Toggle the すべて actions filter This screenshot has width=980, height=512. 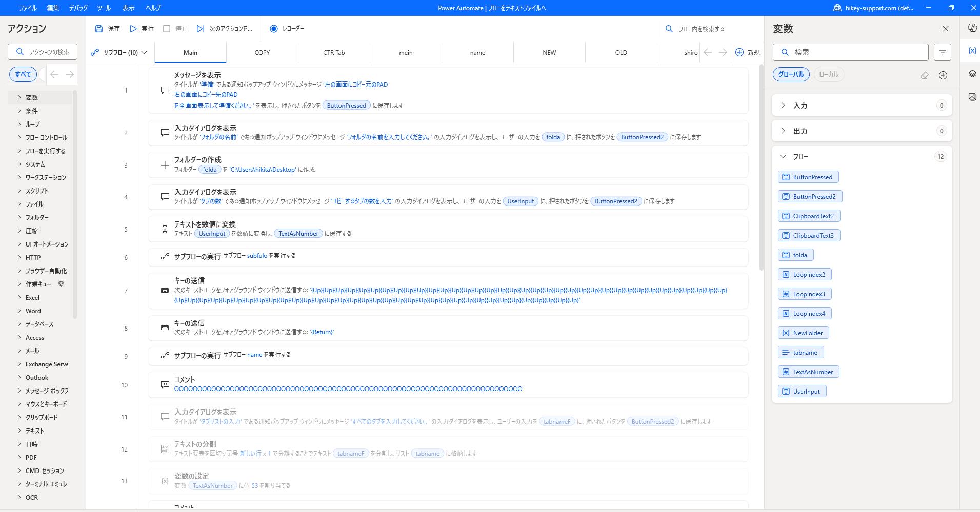[x=23, y=74]
